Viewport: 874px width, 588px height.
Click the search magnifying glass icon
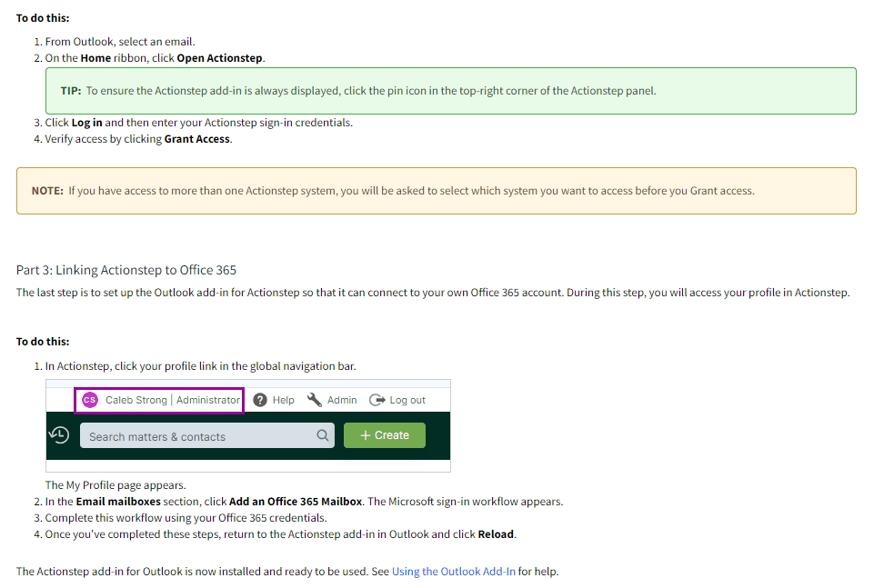(x=320, y=434)
